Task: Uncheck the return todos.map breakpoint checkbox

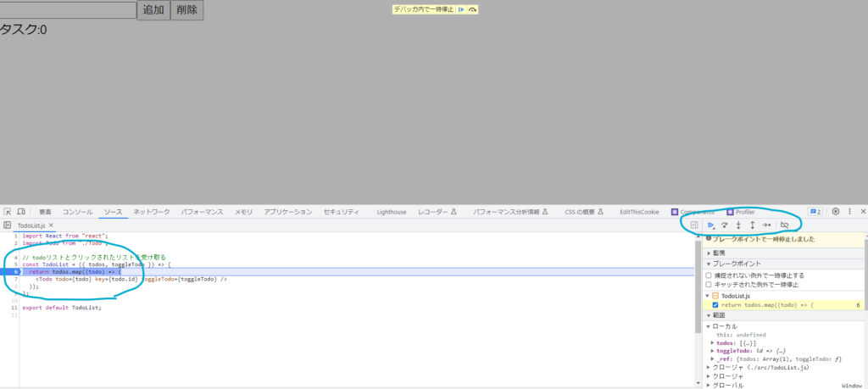Action: click(715, 305)
